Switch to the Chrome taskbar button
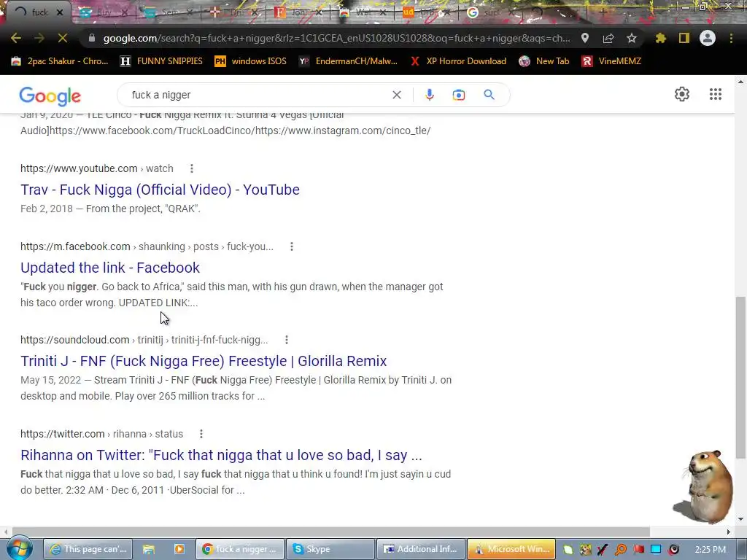Viewport: 747px width, 560px height. [x=239, y=549]
